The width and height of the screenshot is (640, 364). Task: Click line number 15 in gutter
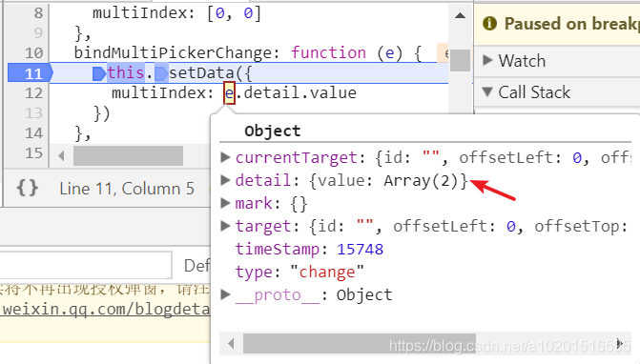coord(34,153)
